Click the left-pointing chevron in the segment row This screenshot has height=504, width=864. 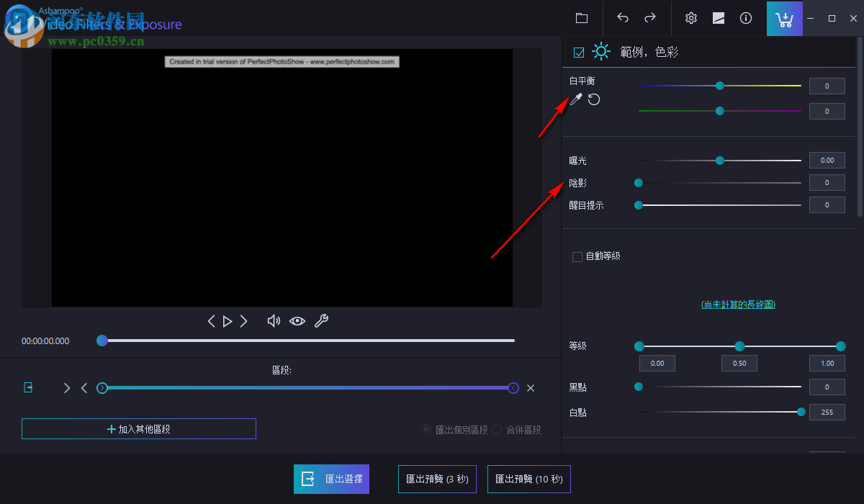tap(84, 387)
